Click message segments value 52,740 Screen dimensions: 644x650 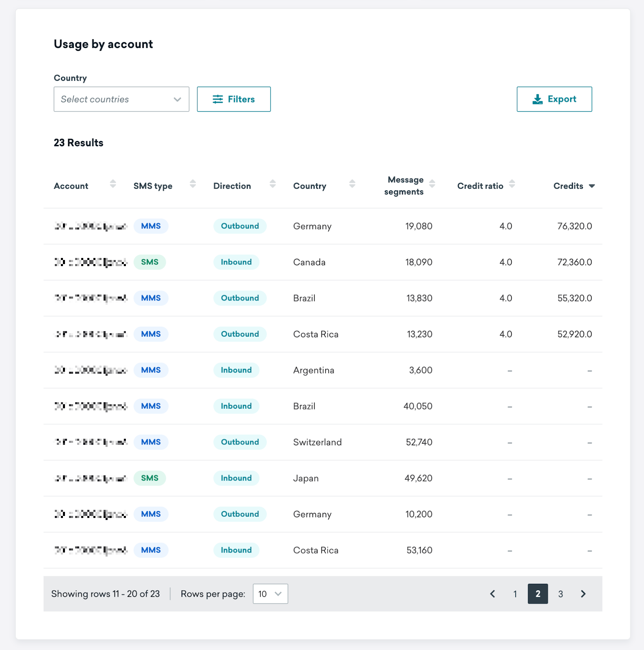click(419, 442)
